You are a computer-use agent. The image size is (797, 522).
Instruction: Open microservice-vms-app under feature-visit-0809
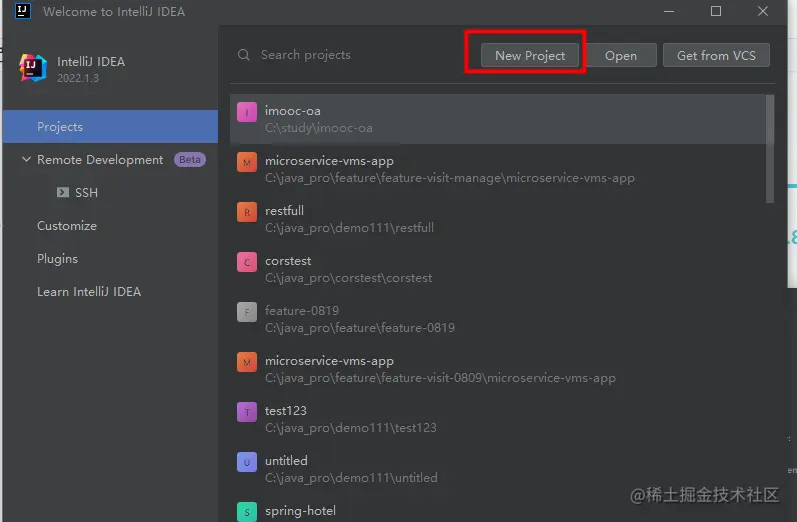click(x=498, y=369)
